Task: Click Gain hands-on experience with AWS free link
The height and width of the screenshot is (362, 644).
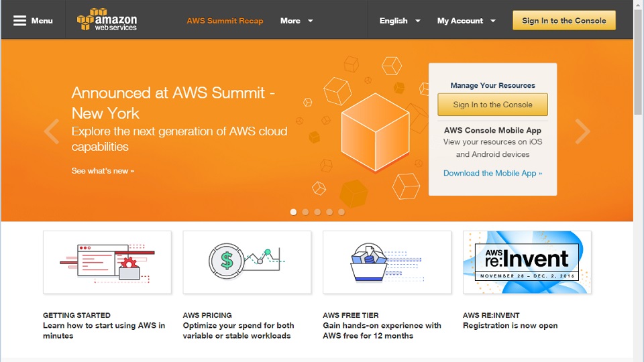Action: click(382, 330)
